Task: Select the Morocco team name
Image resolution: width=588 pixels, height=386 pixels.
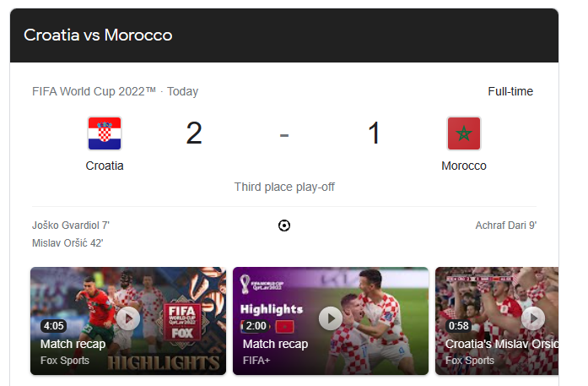Action: click(x=464, y=166)
